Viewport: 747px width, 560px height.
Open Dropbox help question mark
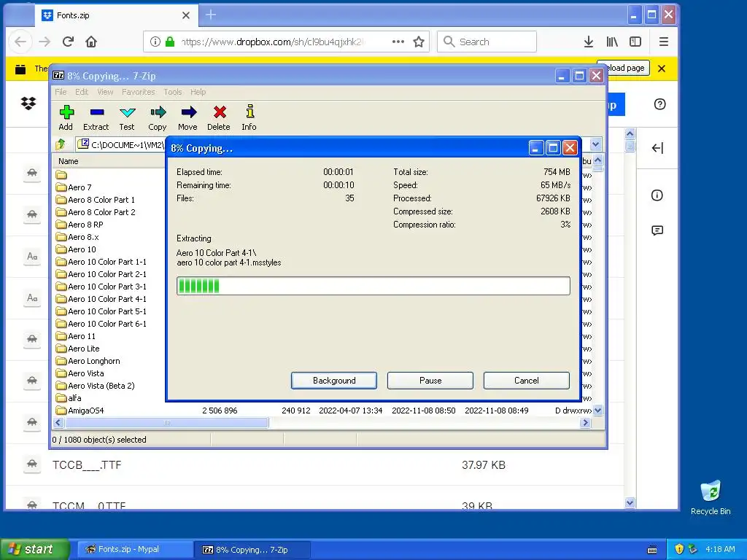point(659,104)
